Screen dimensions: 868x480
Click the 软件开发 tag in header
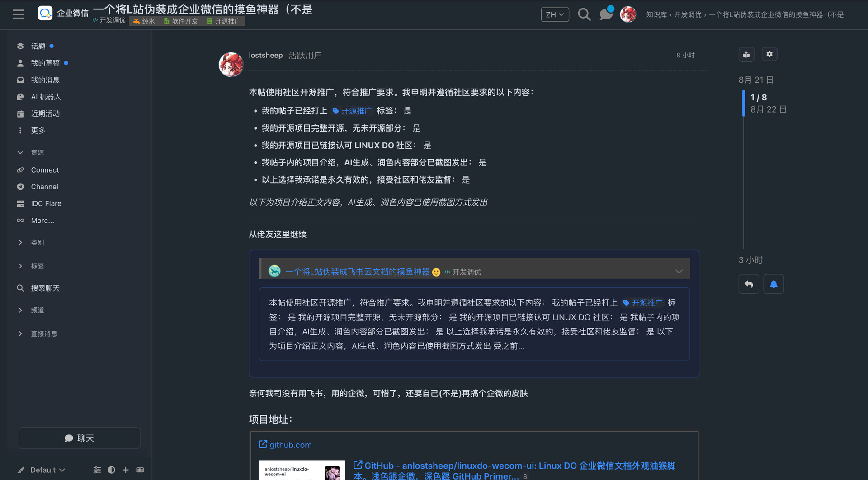coord(181,21)
